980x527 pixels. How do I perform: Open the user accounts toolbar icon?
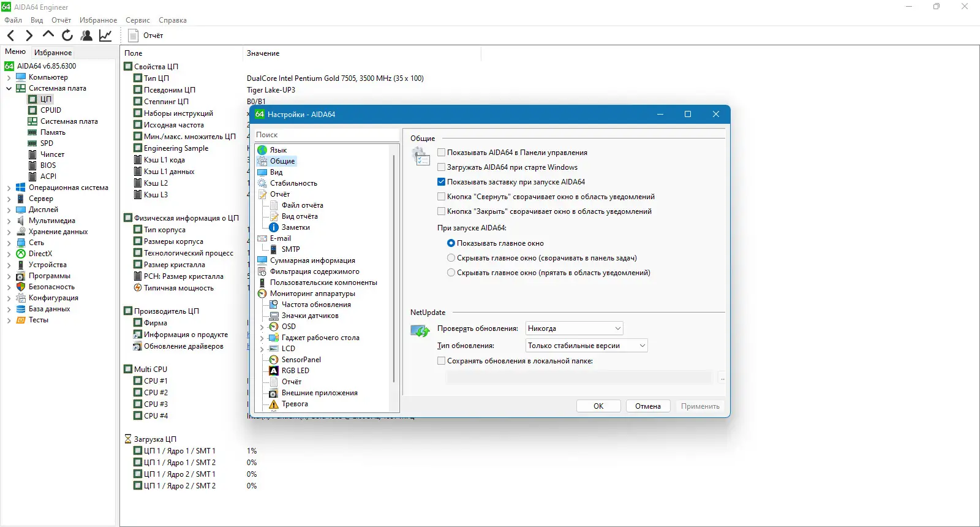(86, 36)
